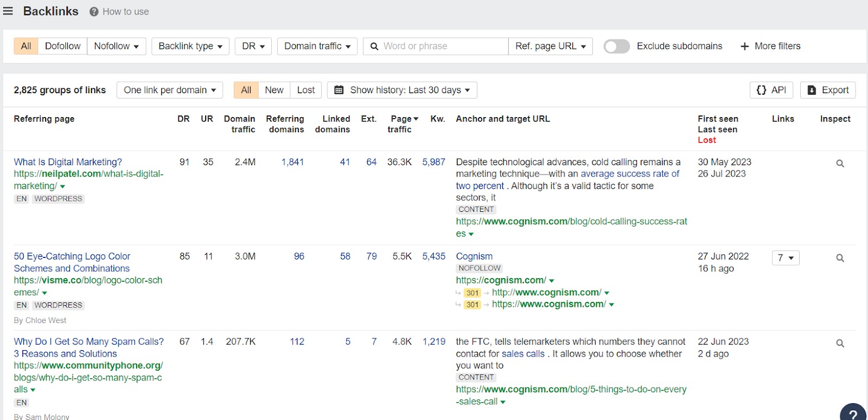Show All backlinks in history tabs
This screenshot has height=420, width=868.
[x=246, y=90]
